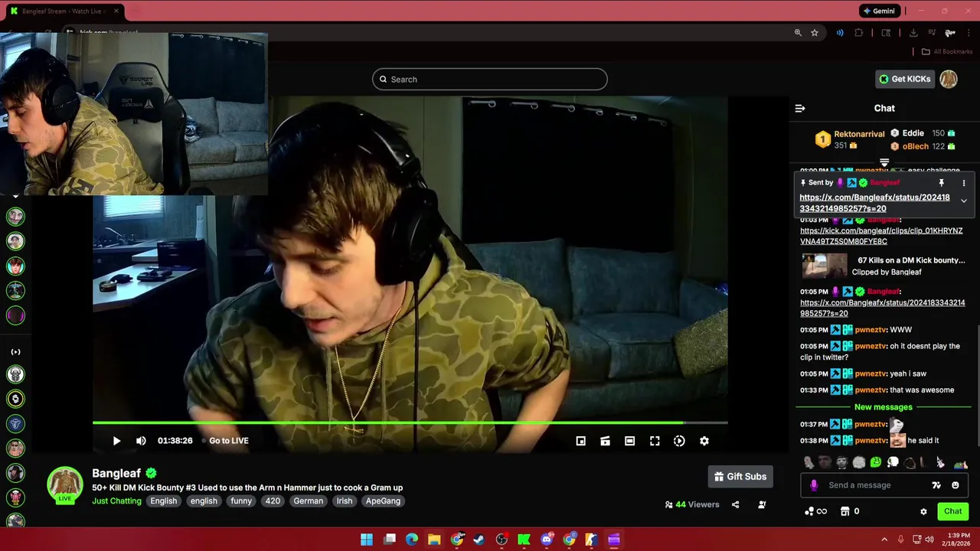Open browser zoom magnifier icon
Image resolution: width=980 pixels, height=551 pixels.
(798, 33)
